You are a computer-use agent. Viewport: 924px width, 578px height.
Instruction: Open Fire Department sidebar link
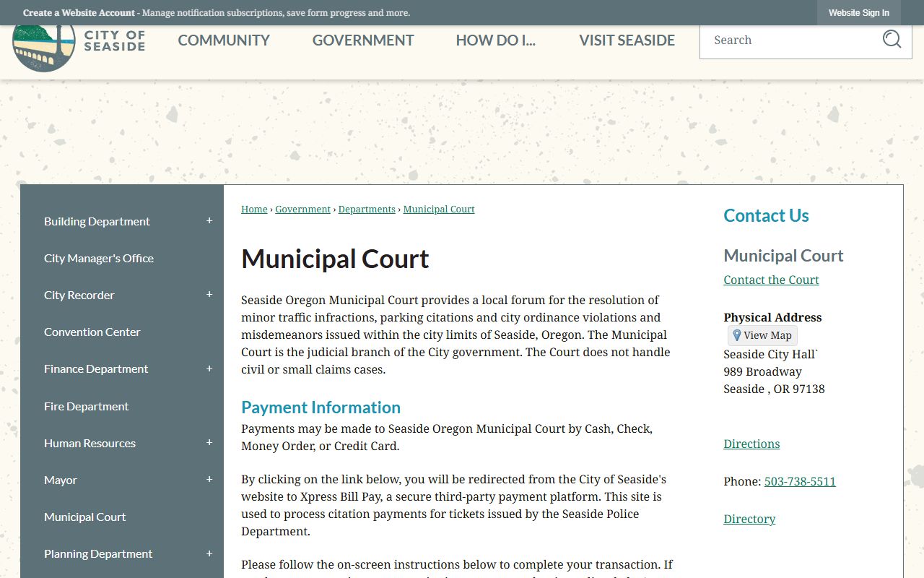pos(87,406)
